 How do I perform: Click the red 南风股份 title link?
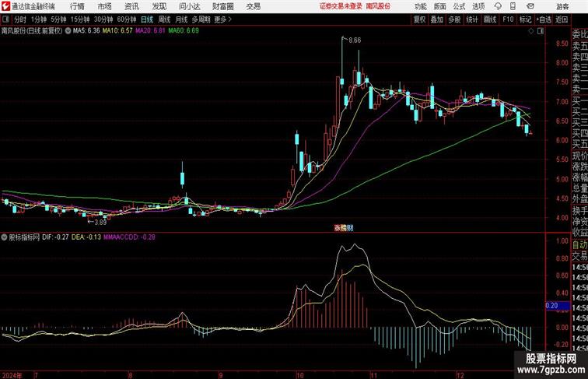378,6
